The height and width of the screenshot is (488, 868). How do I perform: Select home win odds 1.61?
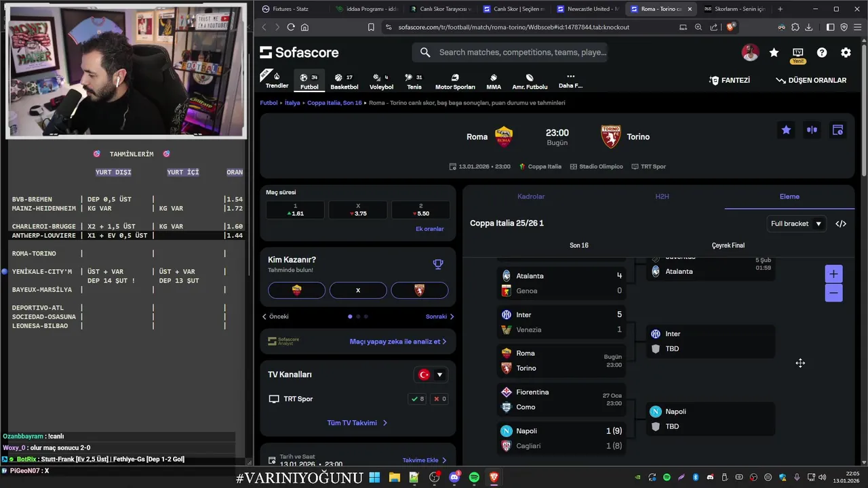point(296,209)
